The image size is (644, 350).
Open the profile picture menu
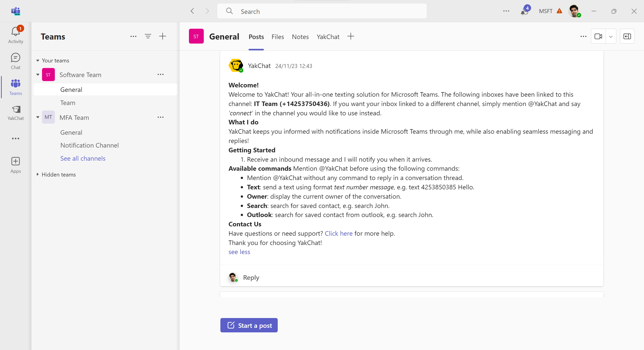click(x=575, y=11)
